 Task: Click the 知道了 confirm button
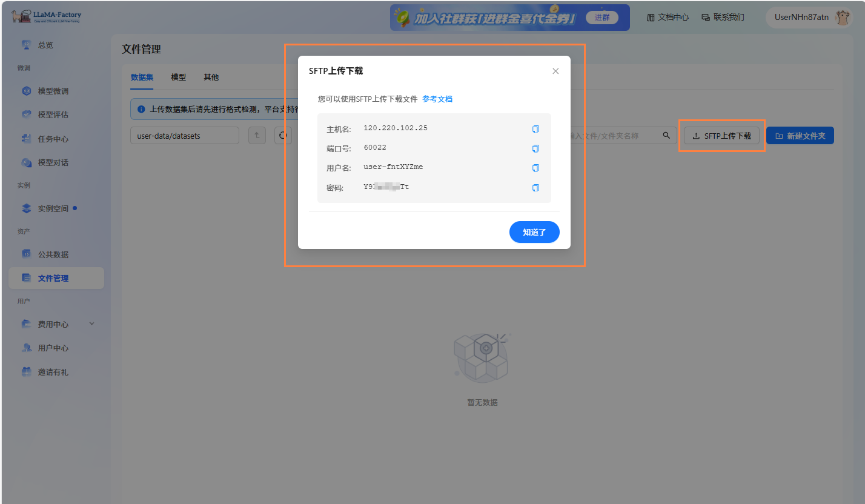[534, 232]
